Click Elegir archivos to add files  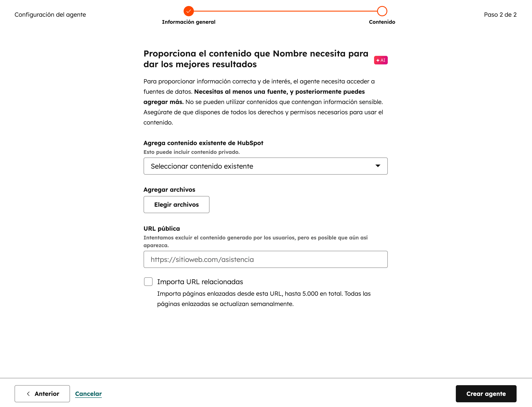point(176,205)
